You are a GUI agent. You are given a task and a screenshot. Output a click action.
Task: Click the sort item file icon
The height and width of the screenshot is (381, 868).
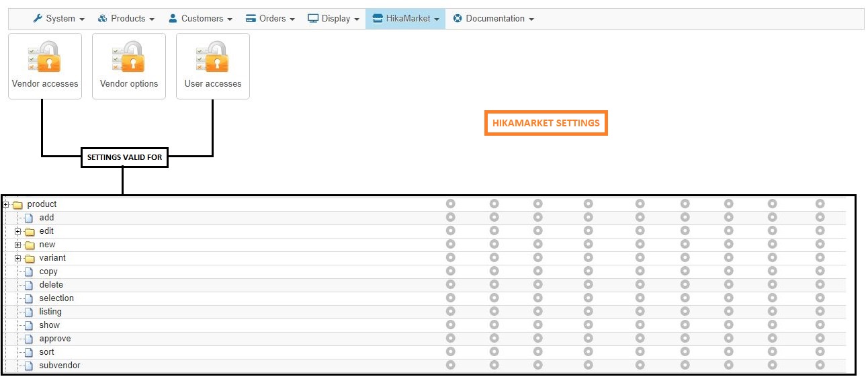tap(28, 352)
